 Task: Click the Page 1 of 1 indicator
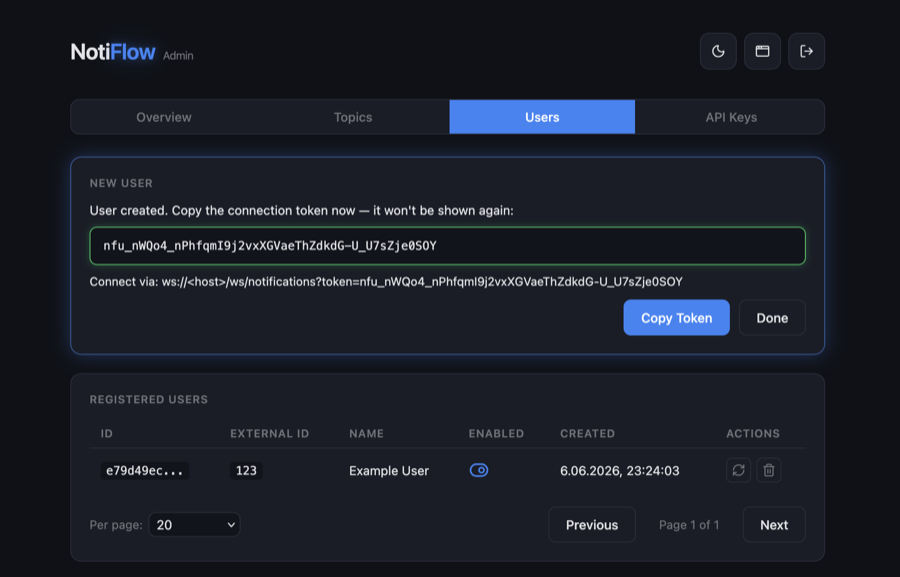pos(689,525)
